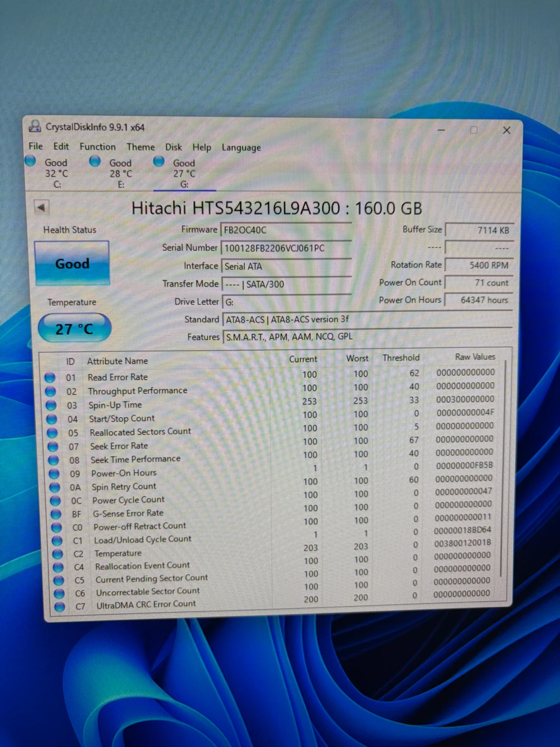Image resolution: width=560 pixels, height=747 pixels.
Task: Click the status dot for Seek Time Performance
Action: 53,460
